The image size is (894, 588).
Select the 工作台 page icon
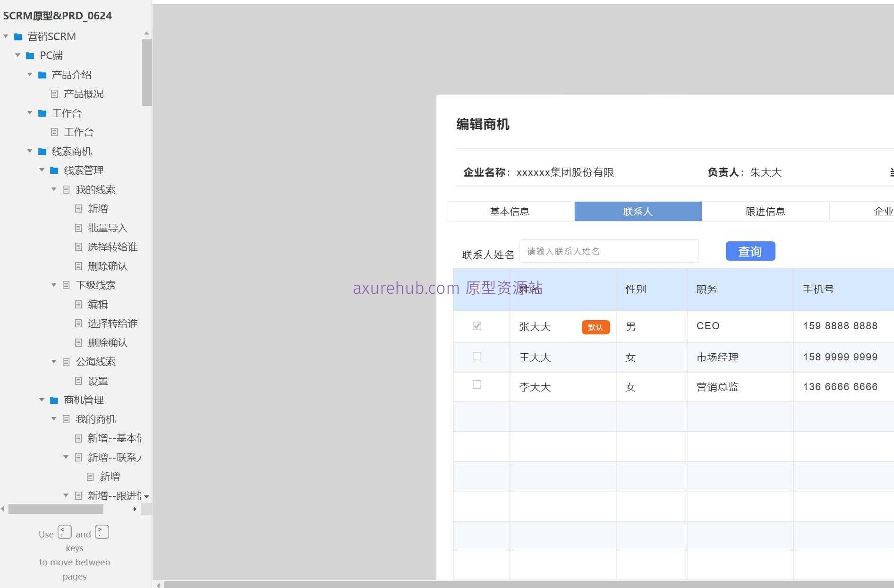tap(54, 132)
